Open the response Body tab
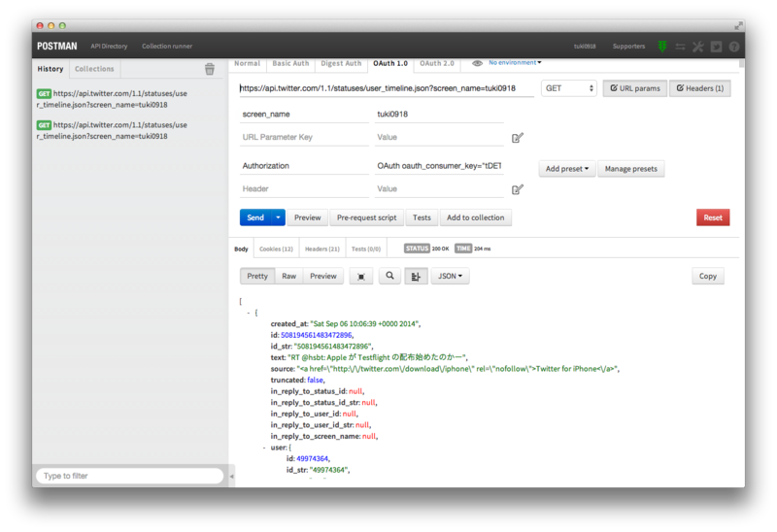This screenshot has width=777, height=532. coord(241,249)
